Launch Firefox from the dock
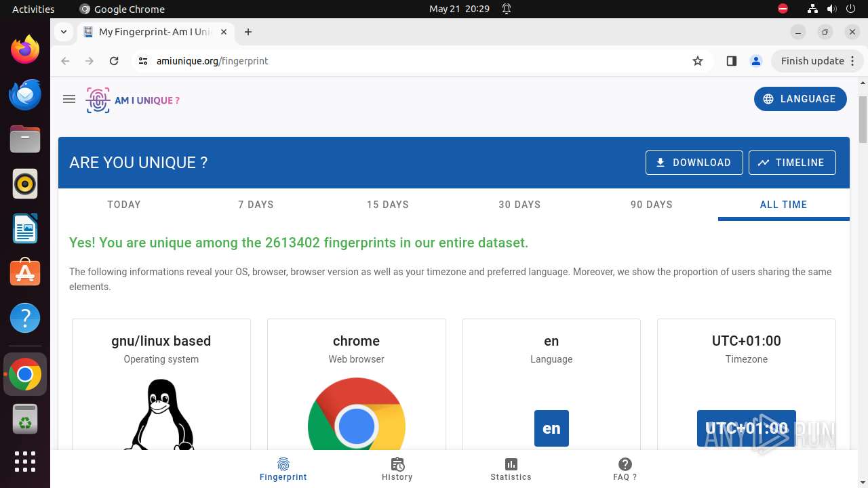This screenshot has width=868, height=488. tap(25, 49)
